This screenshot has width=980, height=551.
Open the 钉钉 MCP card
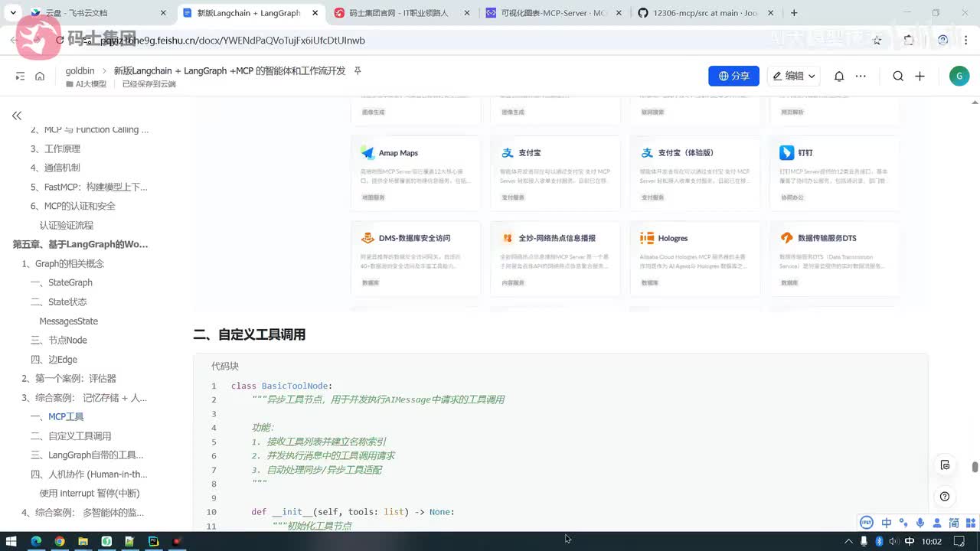835,173
